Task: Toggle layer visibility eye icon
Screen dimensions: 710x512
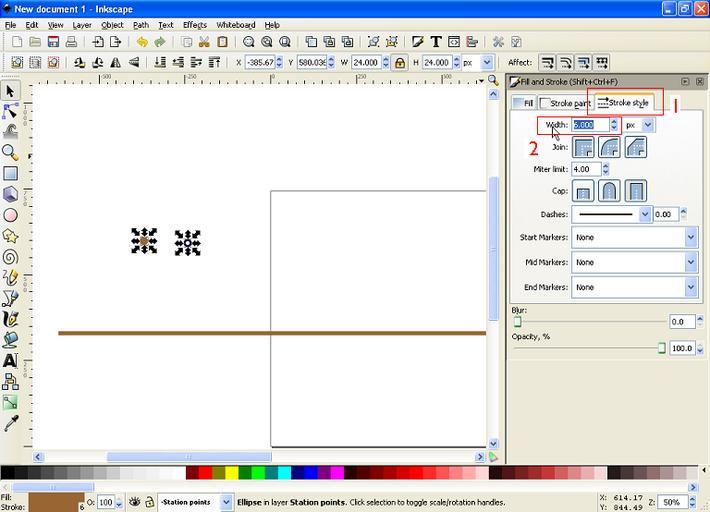Action: [x=134, y=502]
